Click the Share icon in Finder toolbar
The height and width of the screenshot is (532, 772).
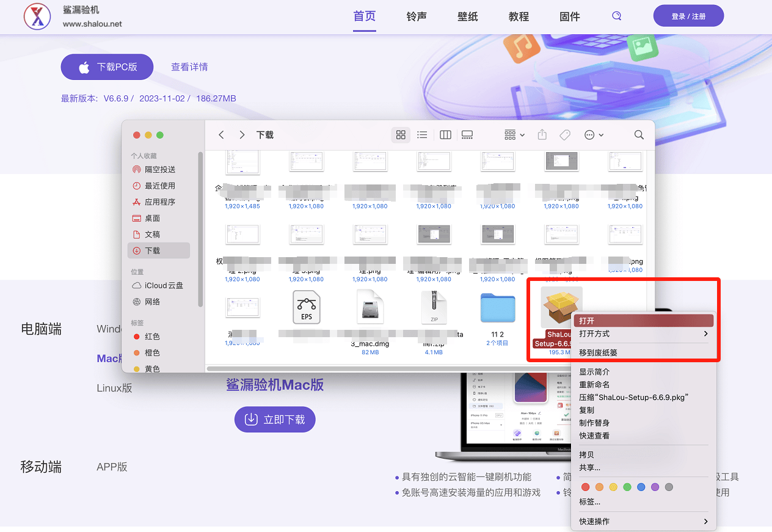point(542,134)
